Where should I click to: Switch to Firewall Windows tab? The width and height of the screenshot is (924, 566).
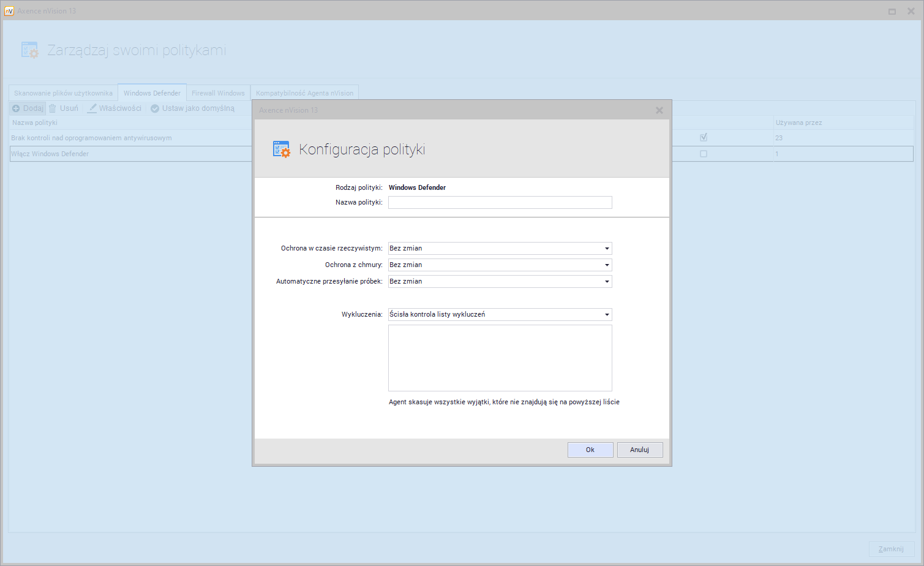click(x=218, y=93)
